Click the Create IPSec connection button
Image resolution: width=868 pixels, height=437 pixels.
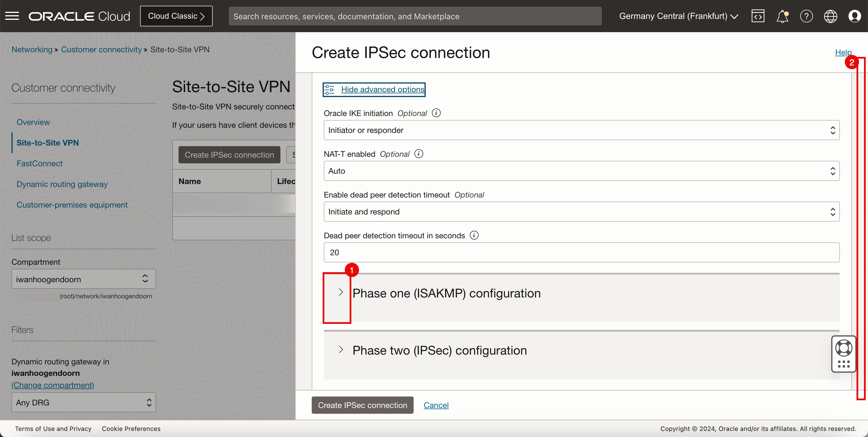click(362, 405)
